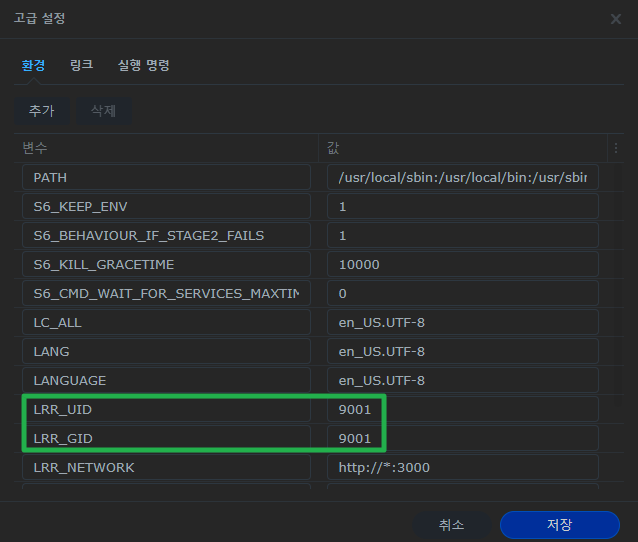Viewport: 638px width, 542px height.
Task: Click the 추가 button
Action: [x=41, y=111]
